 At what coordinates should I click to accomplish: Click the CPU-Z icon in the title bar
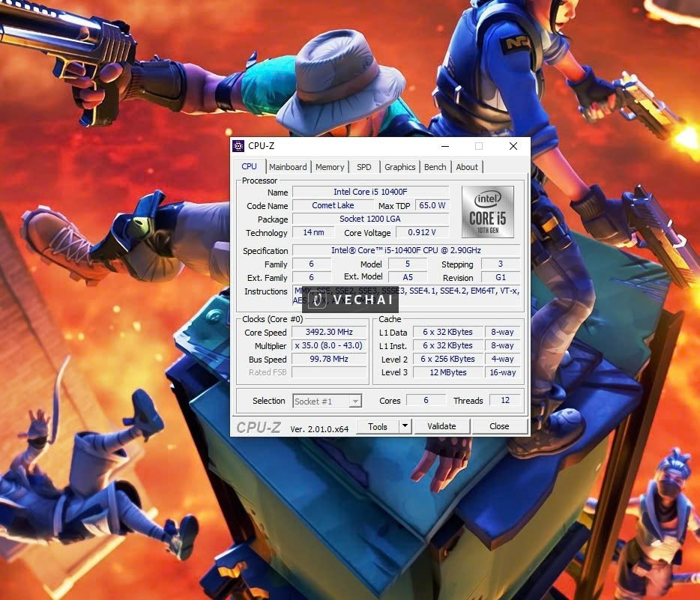coord(238,145)
